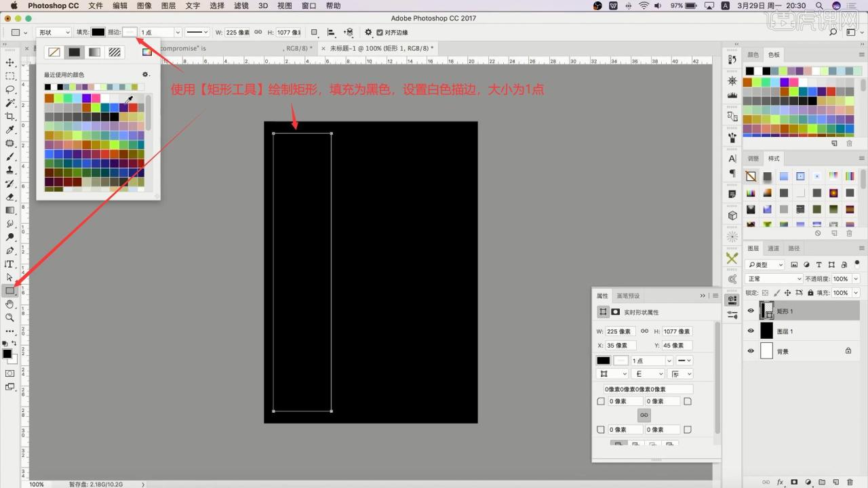Select the Eyedropper tool in toolbar
Viewport: 868px width, 488px height.
[x=10, y=129]
